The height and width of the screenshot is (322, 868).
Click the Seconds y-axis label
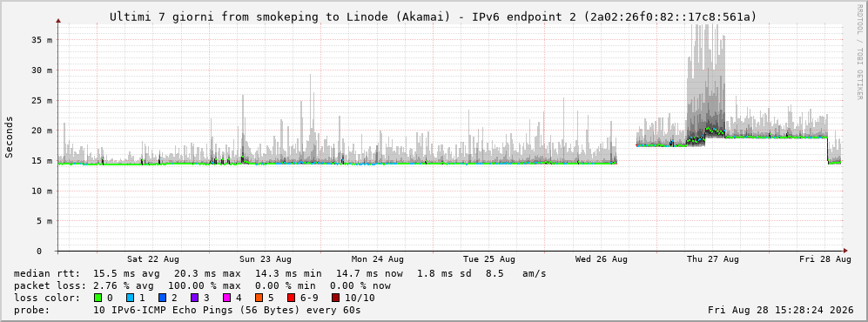[x=10, y=138]
